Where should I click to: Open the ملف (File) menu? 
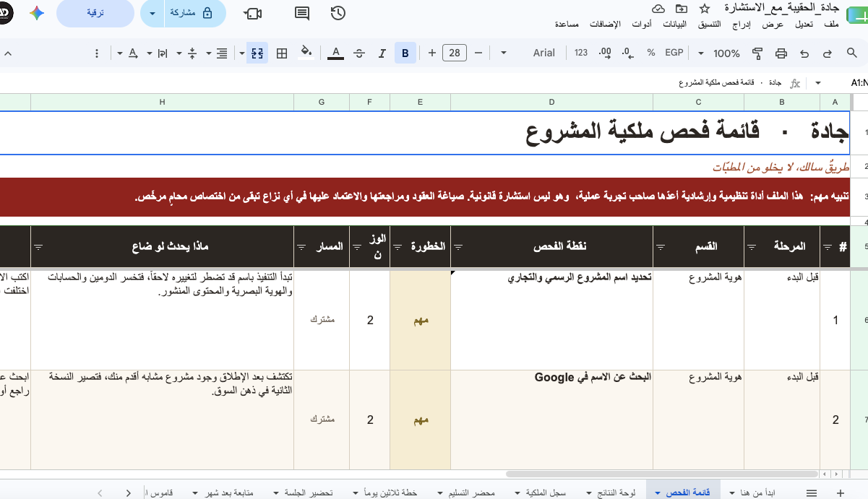point(831,25)
